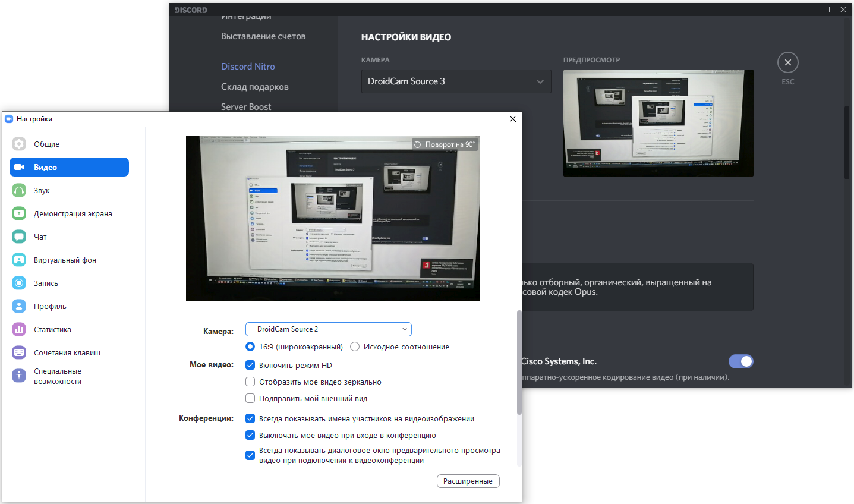Click the Zoom settings vertical scrollbar
This screenshot has height=504, width=854.
(x=519, y=363)
